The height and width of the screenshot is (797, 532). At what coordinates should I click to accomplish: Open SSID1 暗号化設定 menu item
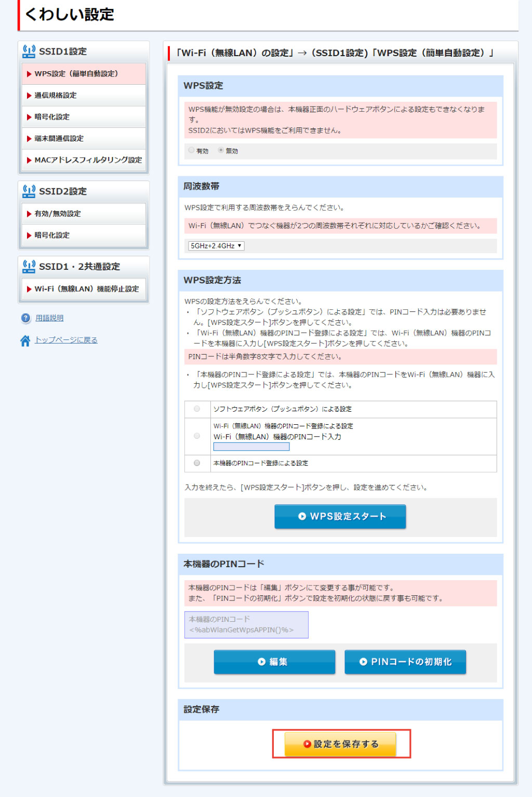click(84, 117)
